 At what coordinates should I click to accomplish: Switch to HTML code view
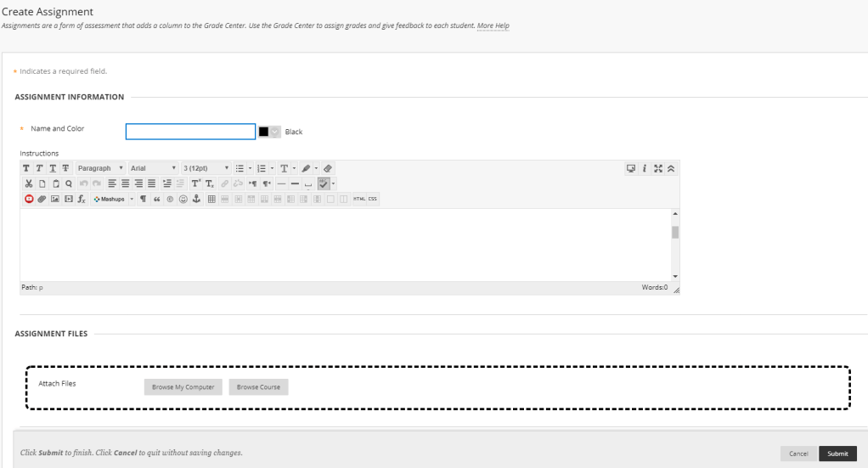358,199
